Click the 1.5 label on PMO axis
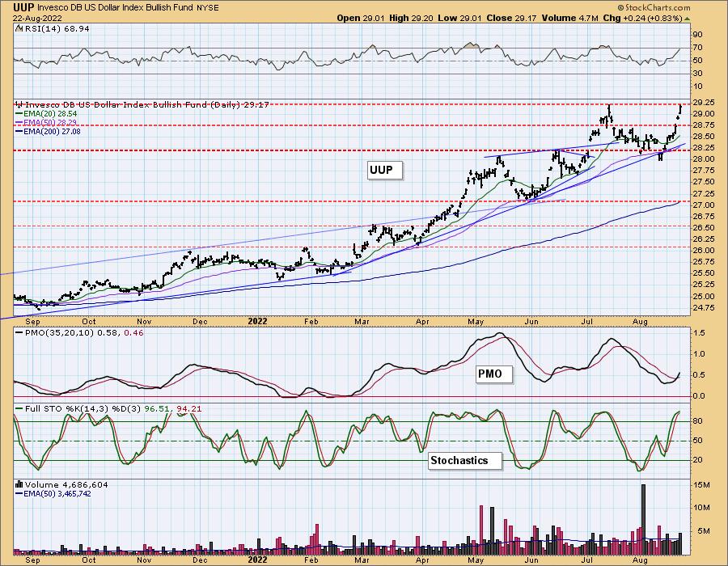 click(x=700, y=333)
